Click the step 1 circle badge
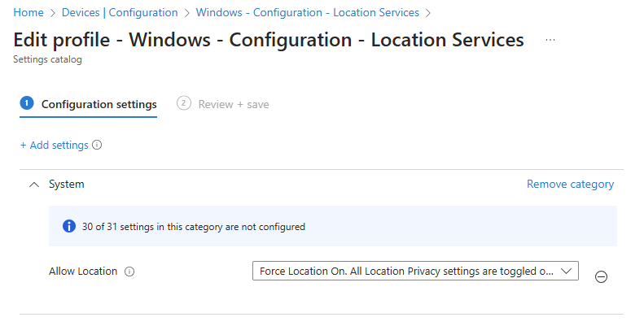This screenshot has width=644, height=326. click(27, 103)
